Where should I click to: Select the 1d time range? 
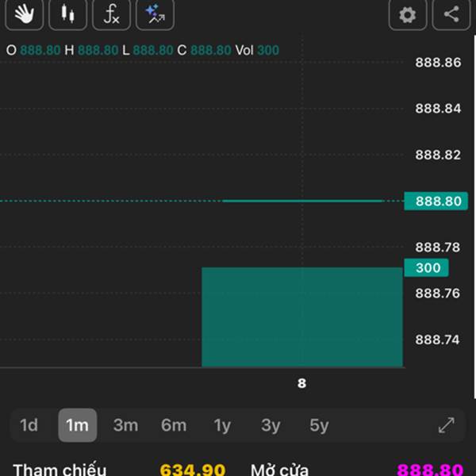click(29, 425)
